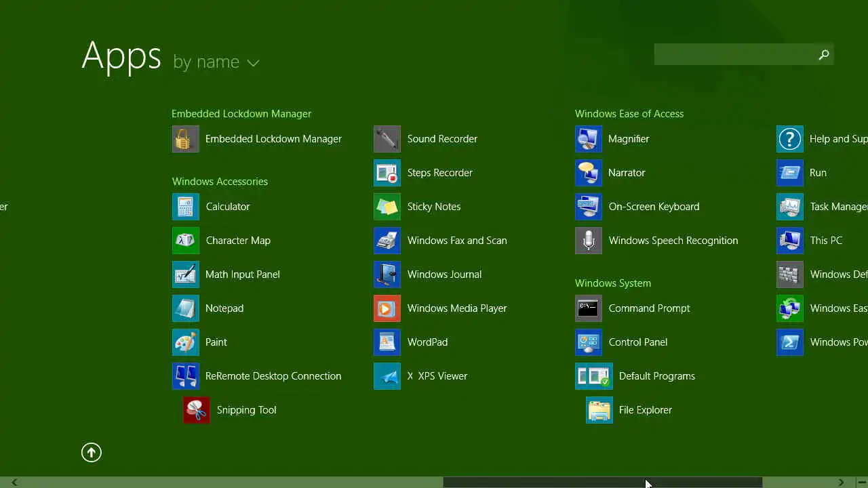Launch the Task Manager icon
Viewport: 868px width, 488px height.
tap(790, 207)
